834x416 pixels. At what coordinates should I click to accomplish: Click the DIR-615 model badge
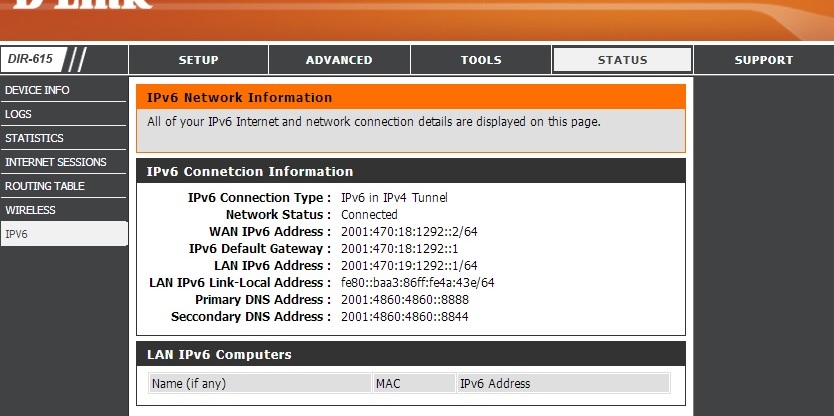[x=30, y=59]
